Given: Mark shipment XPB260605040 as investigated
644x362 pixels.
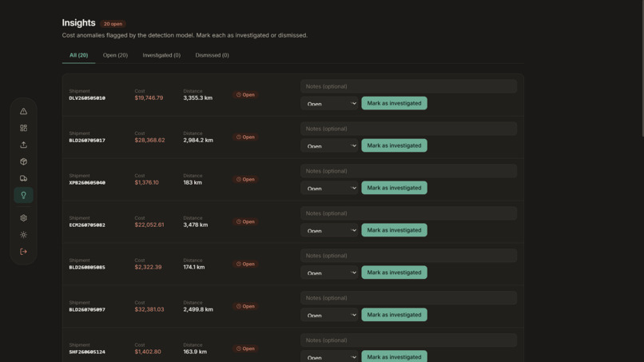Looking at the screenshot, I should tap(394, 188).
